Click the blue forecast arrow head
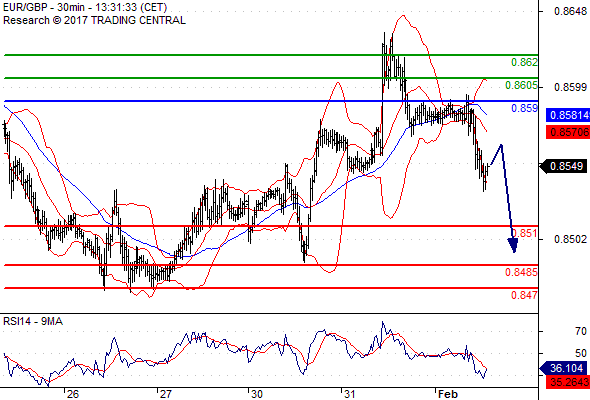 512,245
